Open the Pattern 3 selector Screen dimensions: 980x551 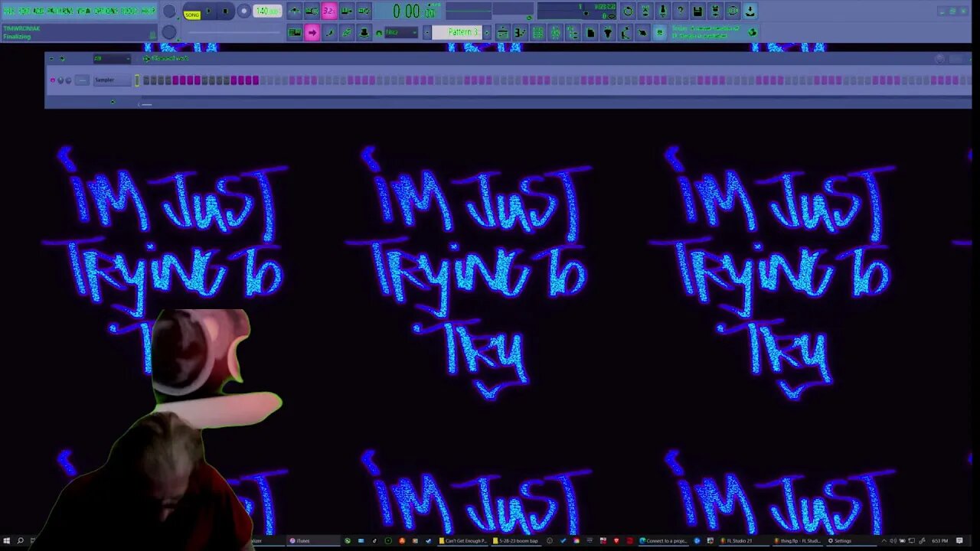pyautogui.click(x=456, y=32)
